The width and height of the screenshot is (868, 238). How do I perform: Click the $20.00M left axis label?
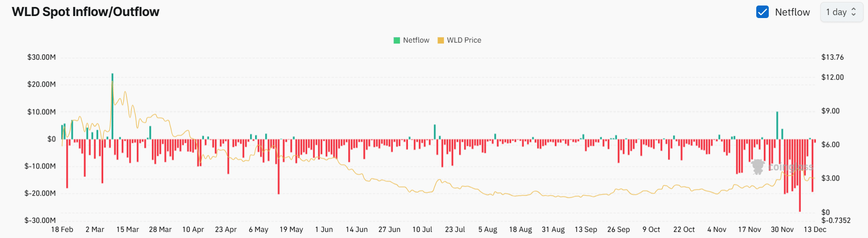[x=42, y=84]
